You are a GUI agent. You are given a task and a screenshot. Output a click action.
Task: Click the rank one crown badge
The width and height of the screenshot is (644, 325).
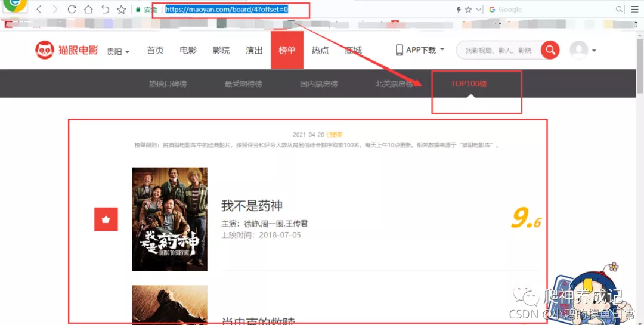pos(106,219)
